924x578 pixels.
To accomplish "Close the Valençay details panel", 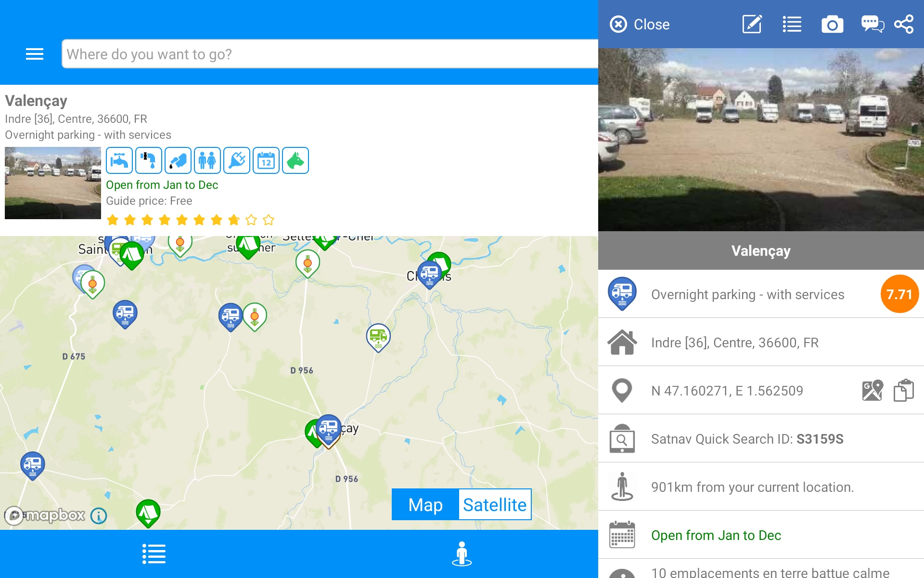I will pyautogui.click(x=640, y=24).
